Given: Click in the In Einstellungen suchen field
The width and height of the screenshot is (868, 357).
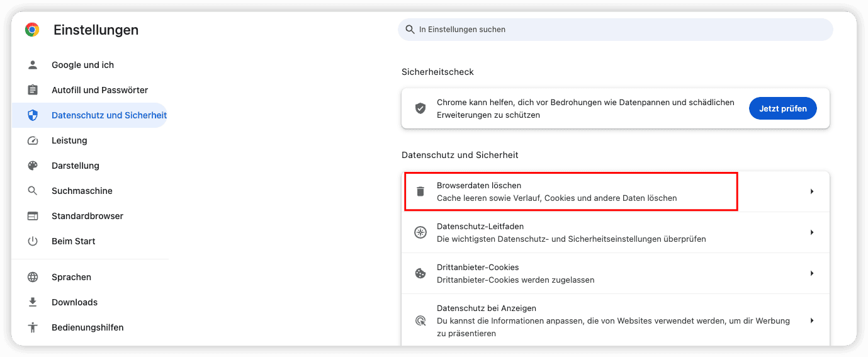Looking at the screenshot, I should [x=615, y=30].
